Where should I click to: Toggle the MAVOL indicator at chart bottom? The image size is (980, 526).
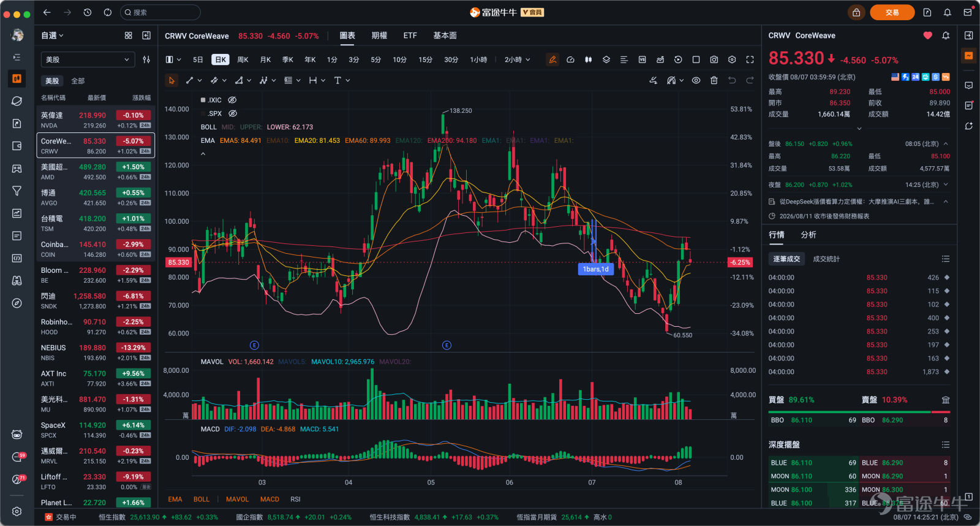(237, 499)
